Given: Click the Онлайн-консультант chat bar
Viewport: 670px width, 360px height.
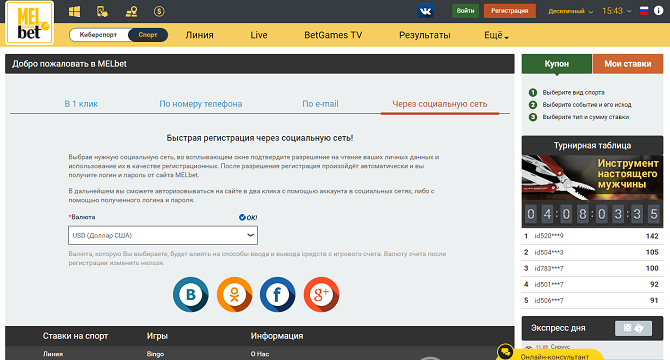Looking at the screenshot, I should pos(555,356).
